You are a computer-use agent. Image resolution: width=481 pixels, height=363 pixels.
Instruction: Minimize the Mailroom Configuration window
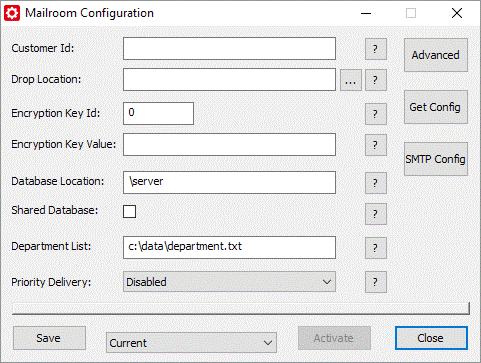click(366, 13)
